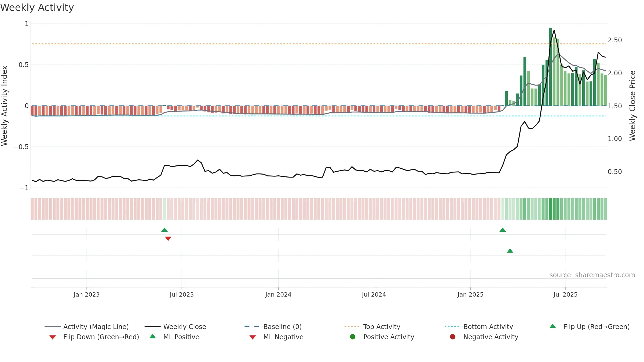Toggle Flip Down (Green→Red) legend entry
This screenshot has height=362, width=644.
pyautogui.click(x=94, y=337)
